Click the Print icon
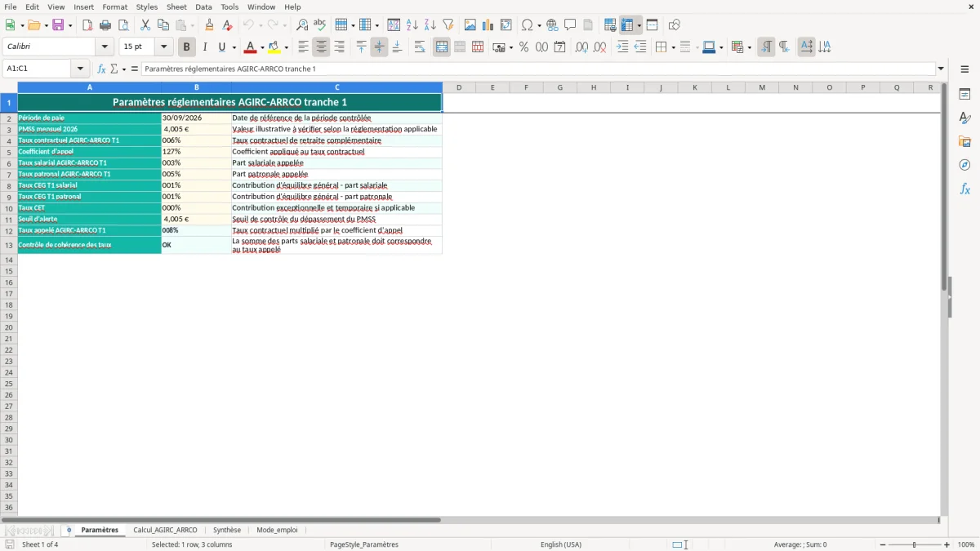The image size is (980, 551). click(x=105, y=25)
